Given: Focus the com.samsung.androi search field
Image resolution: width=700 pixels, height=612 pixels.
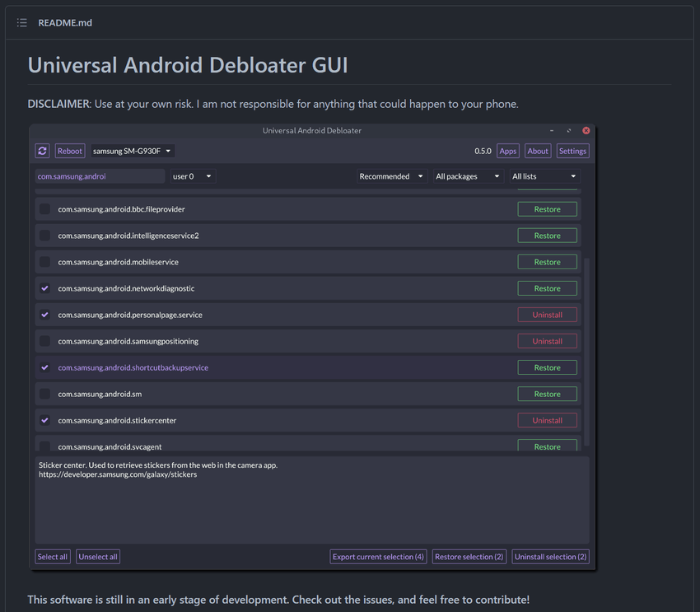Looking at the screenshot, I should pos(100,176).
